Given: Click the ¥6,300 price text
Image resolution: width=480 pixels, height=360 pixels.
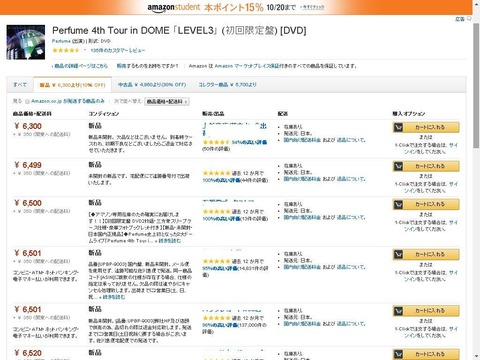Looking at the screenshot, I should (x=28, y=126).
